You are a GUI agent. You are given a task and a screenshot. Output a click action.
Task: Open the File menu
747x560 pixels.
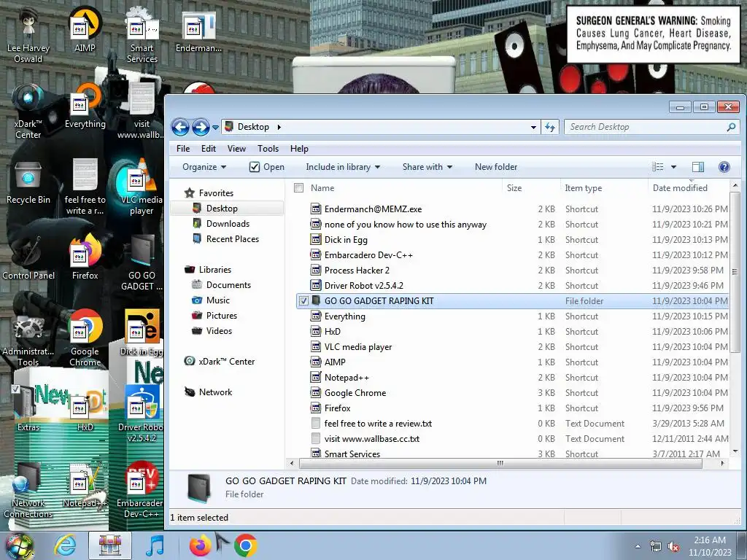183,149
